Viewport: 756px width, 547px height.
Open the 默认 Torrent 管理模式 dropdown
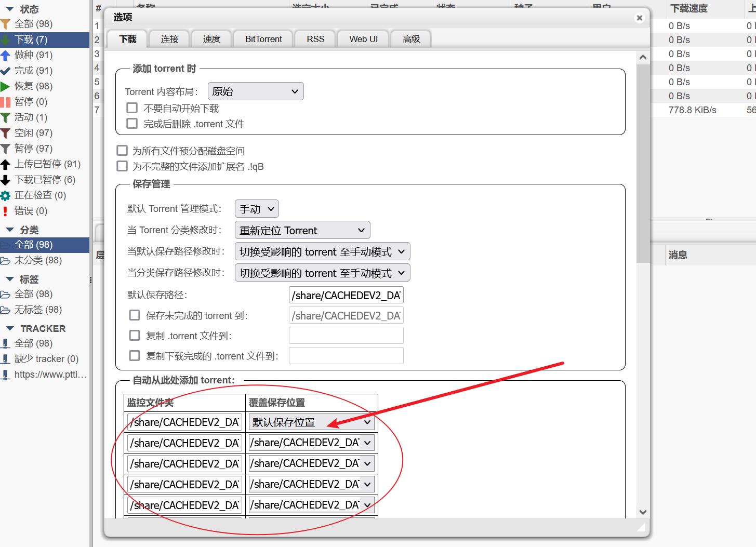point(256,208)
